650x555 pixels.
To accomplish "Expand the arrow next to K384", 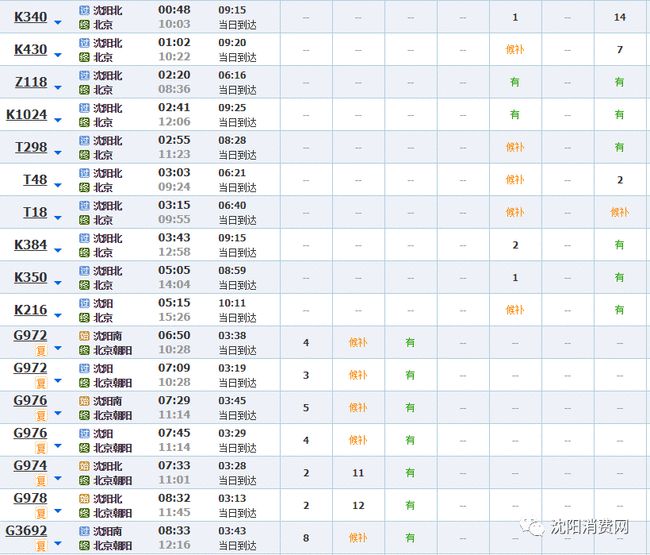I will [58, 250].
